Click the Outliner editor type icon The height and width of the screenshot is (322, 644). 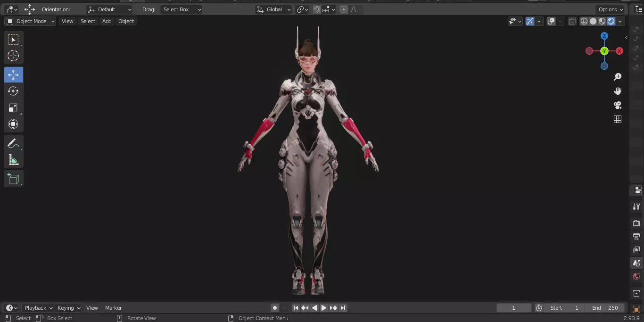point(638,9)
